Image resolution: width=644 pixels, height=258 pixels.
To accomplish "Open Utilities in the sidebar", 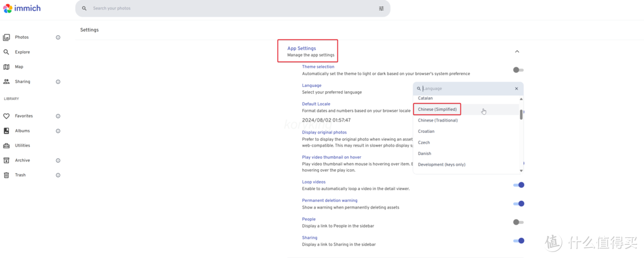I will [x=22, y=145].
